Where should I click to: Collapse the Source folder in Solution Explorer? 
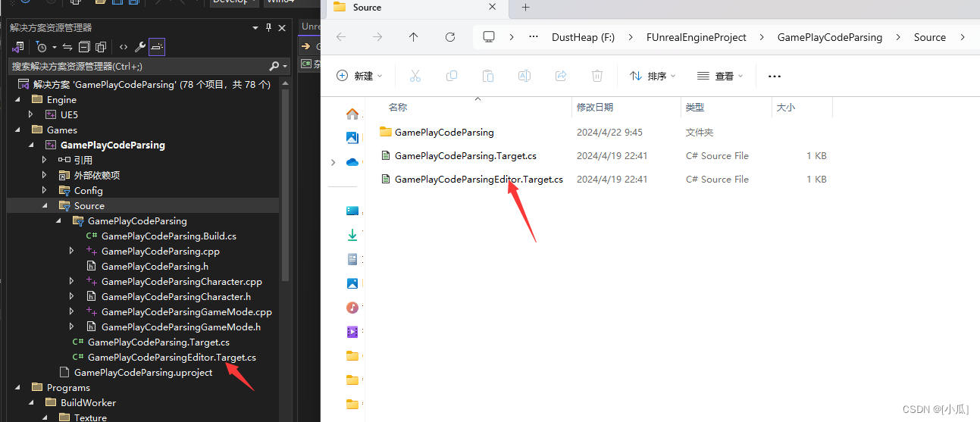tap(45, 205)
